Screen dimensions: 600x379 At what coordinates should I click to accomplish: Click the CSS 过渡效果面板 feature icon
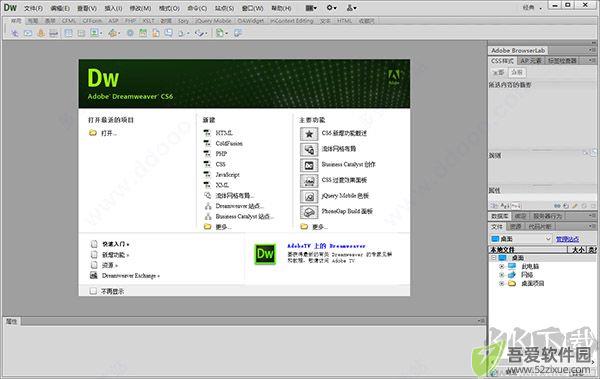[309, 181]
